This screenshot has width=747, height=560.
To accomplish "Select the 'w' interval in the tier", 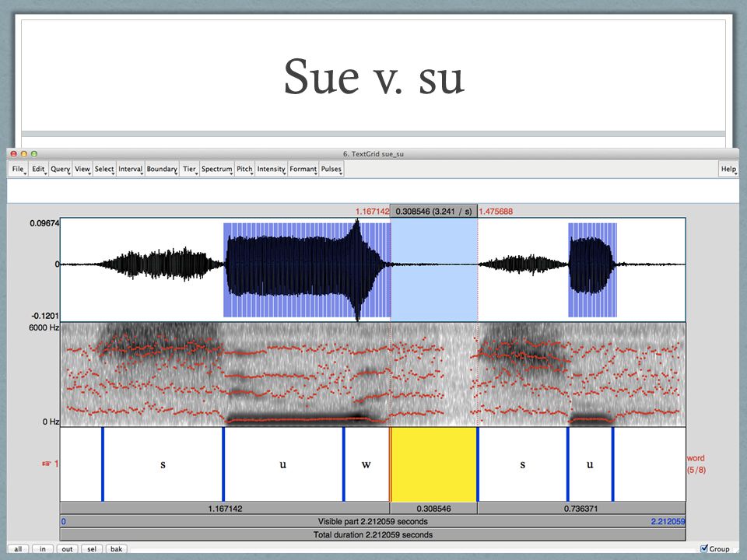I will point(366,464).
